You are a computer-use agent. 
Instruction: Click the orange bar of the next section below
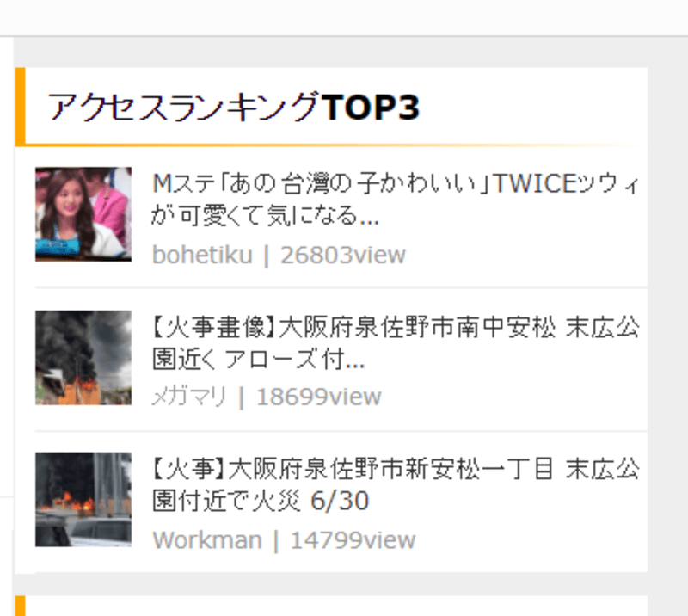pos(20,606)
